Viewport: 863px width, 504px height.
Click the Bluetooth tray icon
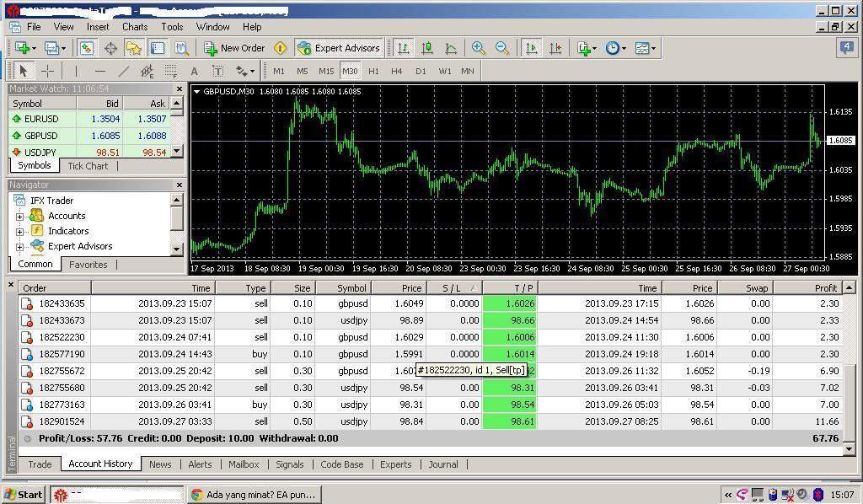pyautogui.click(x=818, y=494)
